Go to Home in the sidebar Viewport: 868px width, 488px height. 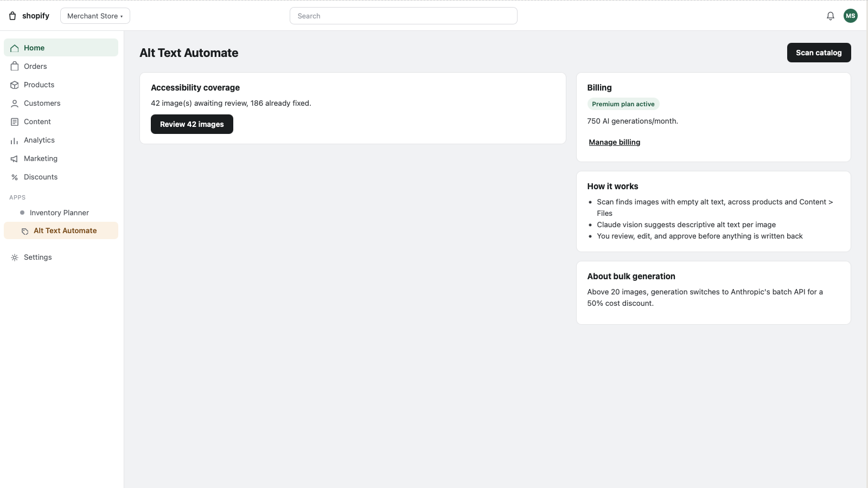click(61, 48)
